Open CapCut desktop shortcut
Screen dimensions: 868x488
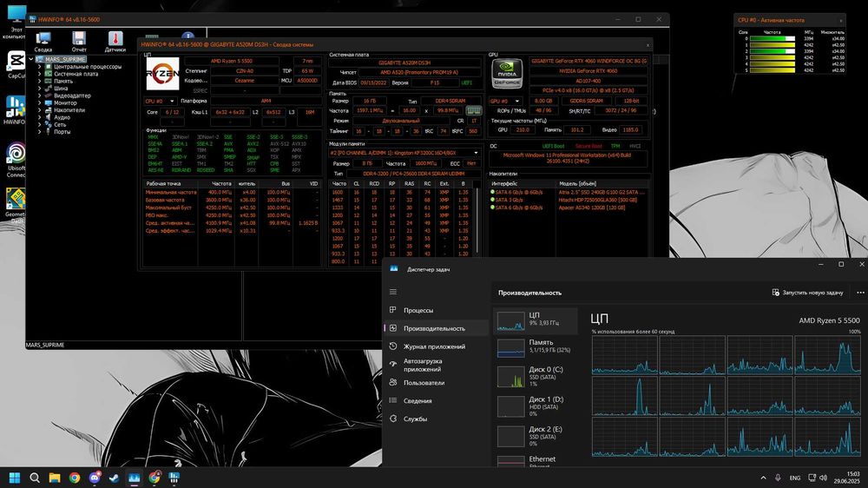[16, 65]
